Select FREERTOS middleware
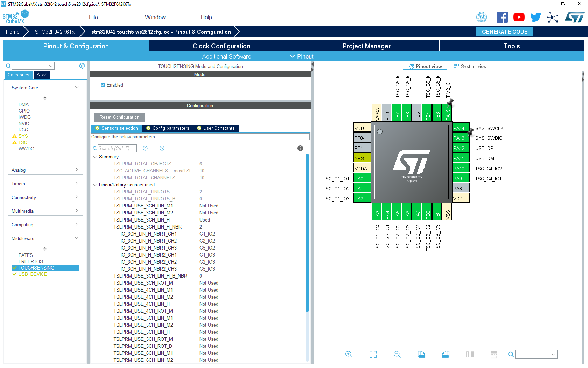Screen dimensions: 588x368 31,261
